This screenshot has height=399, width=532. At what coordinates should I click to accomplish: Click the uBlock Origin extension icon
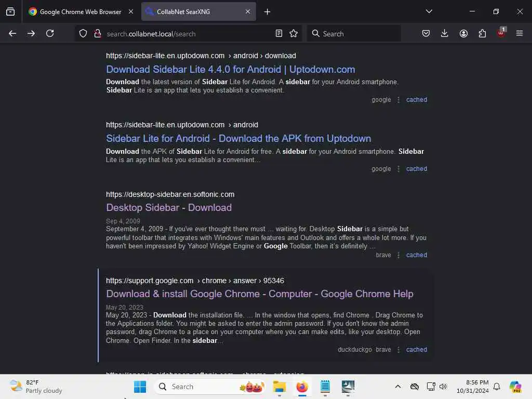(x=501, y=33)
